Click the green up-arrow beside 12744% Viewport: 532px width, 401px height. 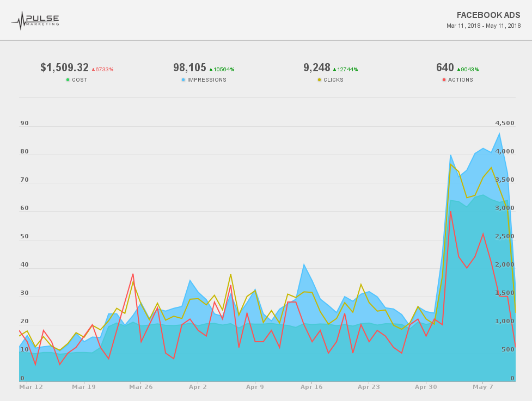(334, 70)
